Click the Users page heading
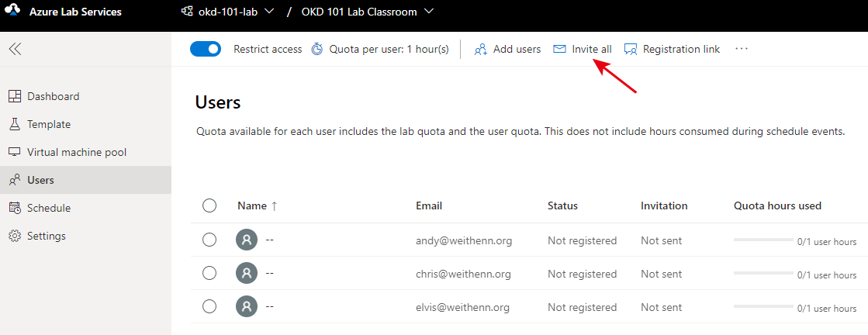Screen dimensions: 868x335 coord(218,102)
